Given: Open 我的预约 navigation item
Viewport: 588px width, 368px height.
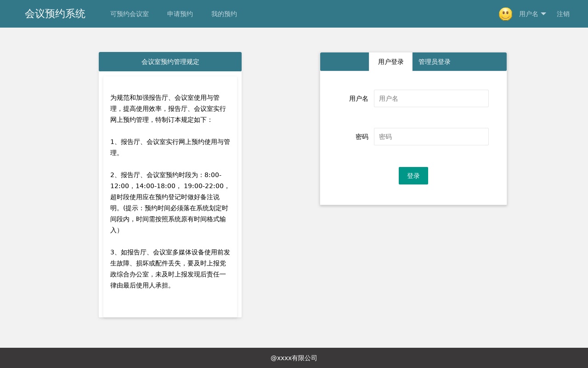Looking at the screenshot, I should pos(224,14).
